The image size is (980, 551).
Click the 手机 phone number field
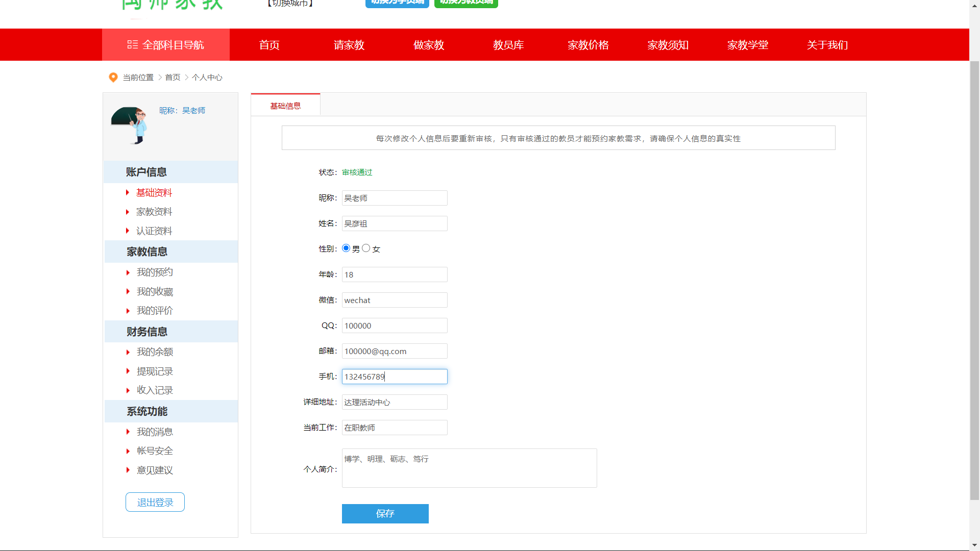394,377
